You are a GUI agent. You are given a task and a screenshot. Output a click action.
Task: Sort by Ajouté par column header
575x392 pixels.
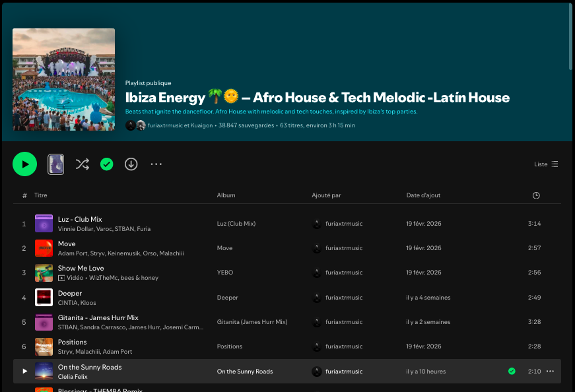pos(326,195)
